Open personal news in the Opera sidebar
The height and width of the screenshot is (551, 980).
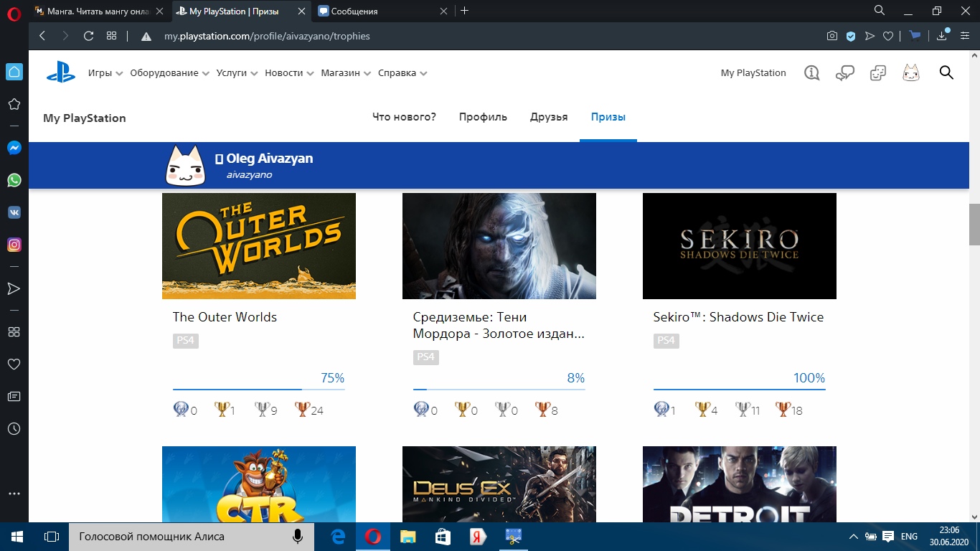point(14,397)
